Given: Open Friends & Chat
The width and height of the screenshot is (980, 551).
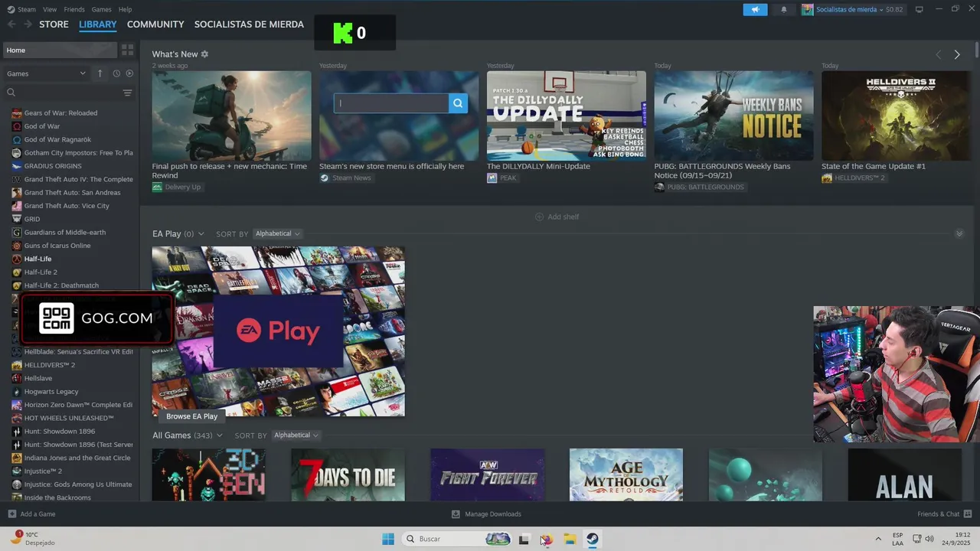Looking at the screenshot, I should (944, 514).
